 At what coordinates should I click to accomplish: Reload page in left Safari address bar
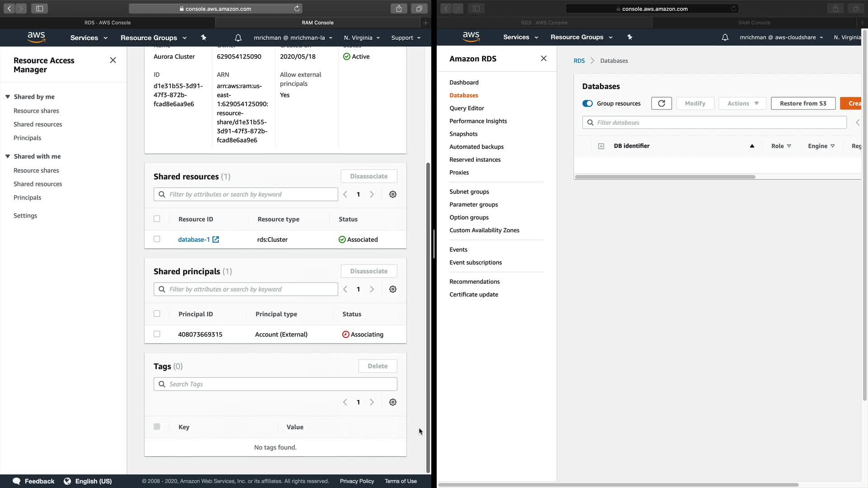pyautogui.click(x=297, y=9)
